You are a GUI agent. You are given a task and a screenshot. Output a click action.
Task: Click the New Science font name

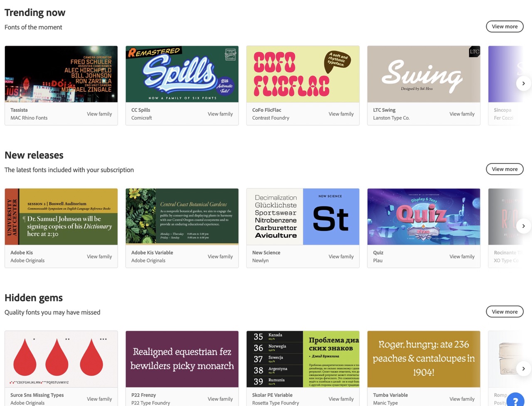tap(266, 252)
